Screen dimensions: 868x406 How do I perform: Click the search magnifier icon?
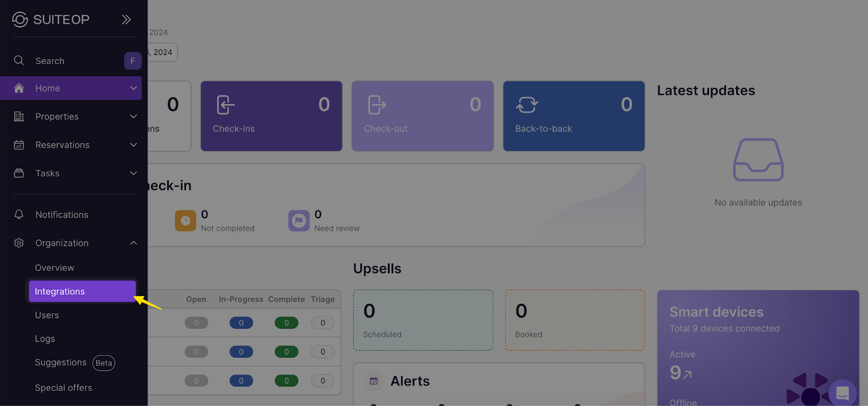coord(19,60)
